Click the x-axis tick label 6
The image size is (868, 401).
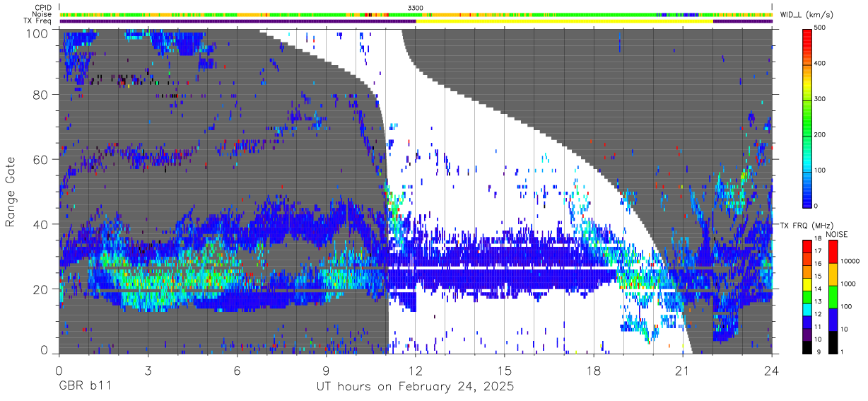[x=237, y=370]
